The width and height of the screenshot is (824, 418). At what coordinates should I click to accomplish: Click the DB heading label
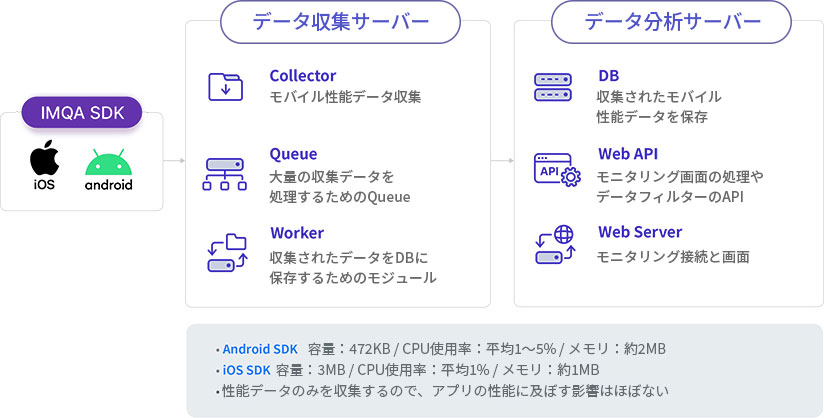[x=609, y=76]
